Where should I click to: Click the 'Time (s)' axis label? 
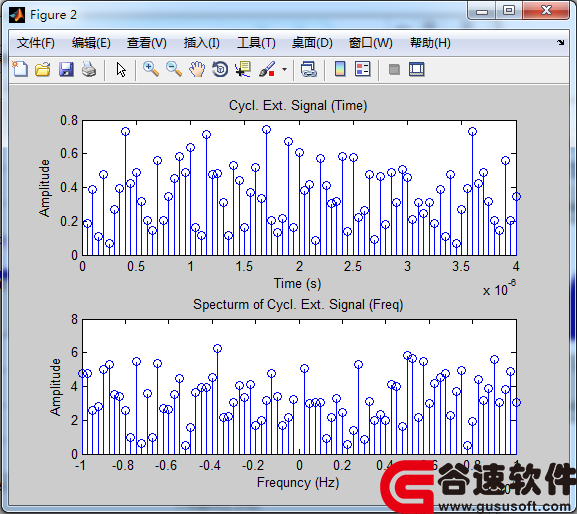pos(297,283)
